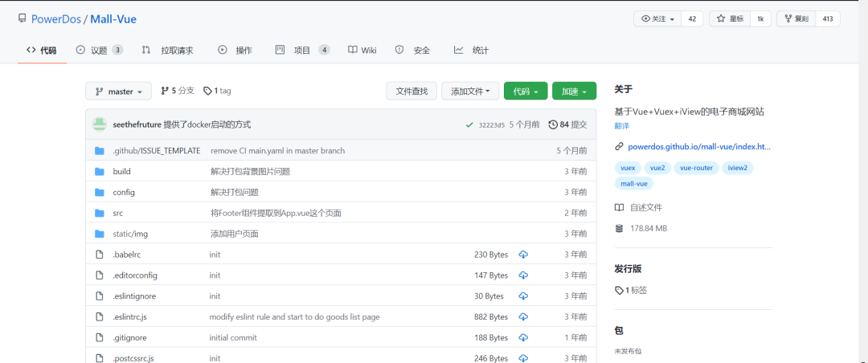Open the 发行版 releases heading

[628, 269]
